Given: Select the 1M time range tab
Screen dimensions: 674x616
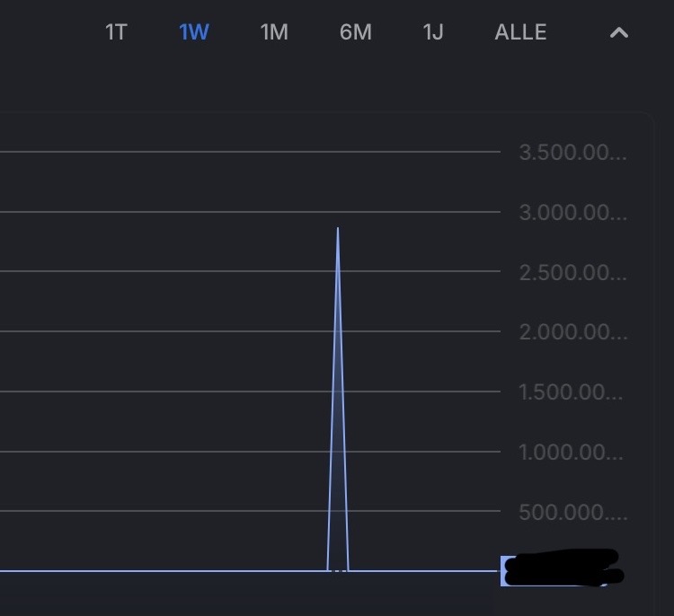Looking at the screenshot, I should pos(274,32).
